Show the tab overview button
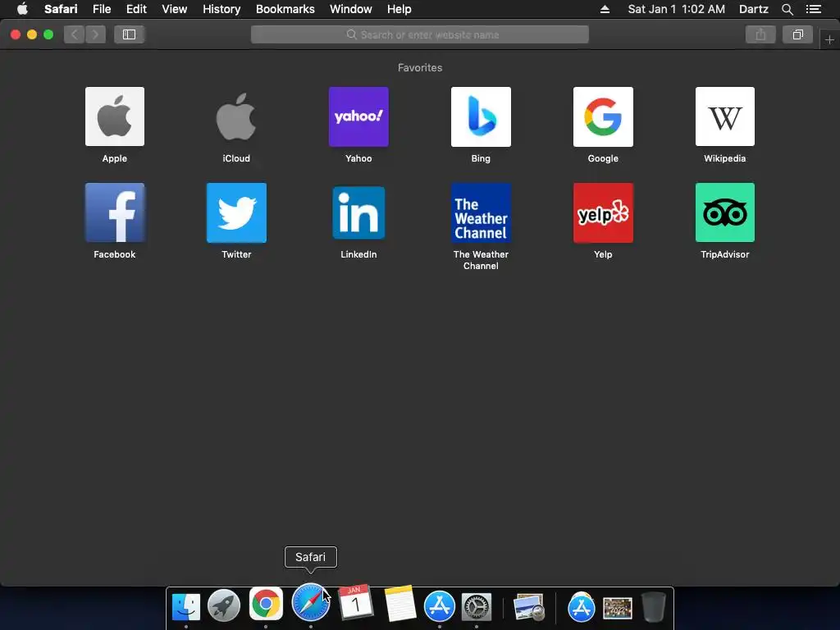 point(797,34)
